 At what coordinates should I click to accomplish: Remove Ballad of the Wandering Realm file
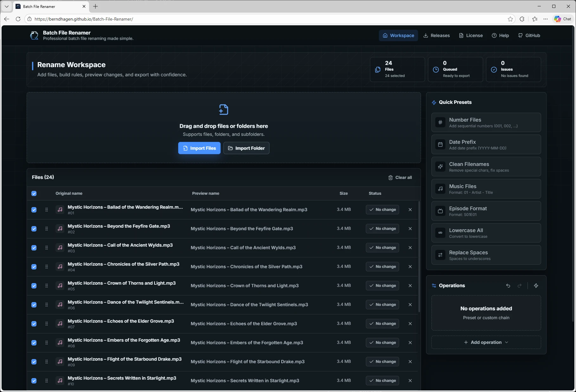click(x=410, y=210)
